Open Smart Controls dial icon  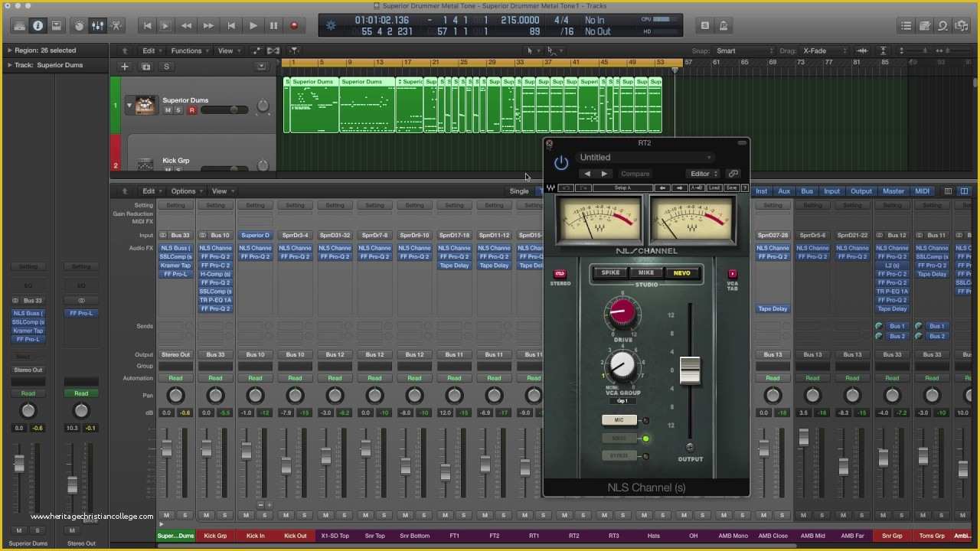pyautogui.click(x=79, y=25)
